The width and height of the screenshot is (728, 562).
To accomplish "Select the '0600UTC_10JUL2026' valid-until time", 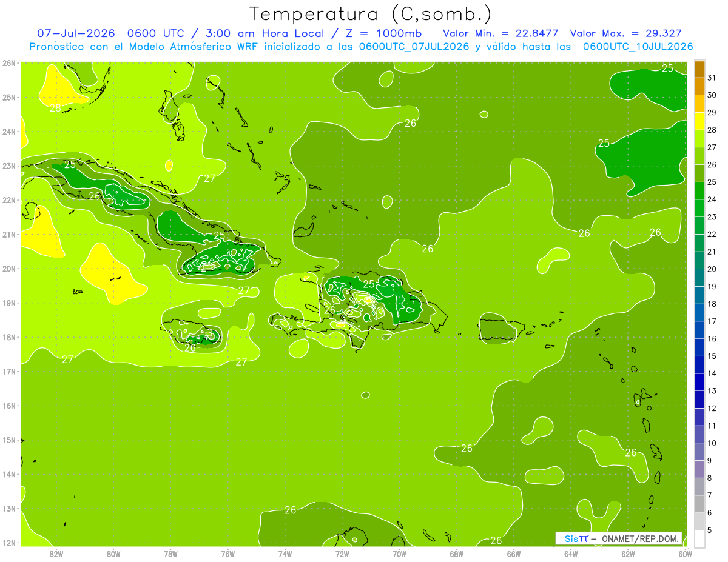I will click(638, 46).
